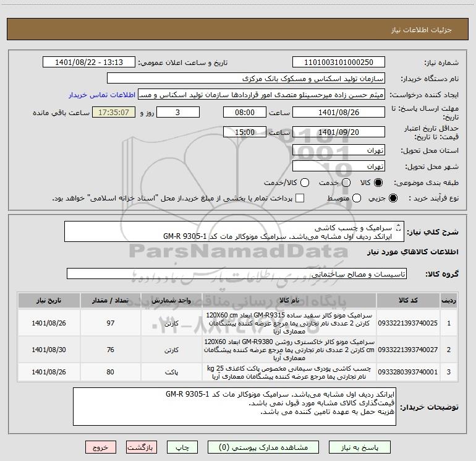Viewport: 476px width, 461px height.
Task: Click the واحد شمارش column header
Action: (171, 300)
